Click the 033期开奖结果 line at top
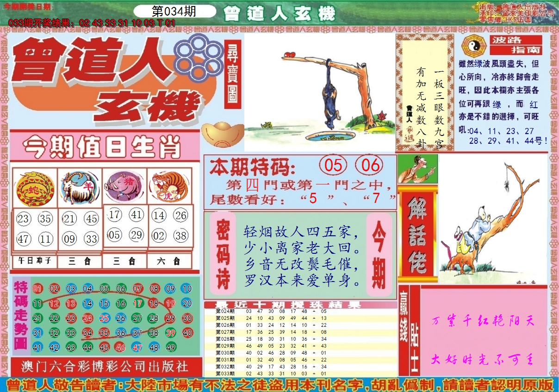 coord(92,23)
